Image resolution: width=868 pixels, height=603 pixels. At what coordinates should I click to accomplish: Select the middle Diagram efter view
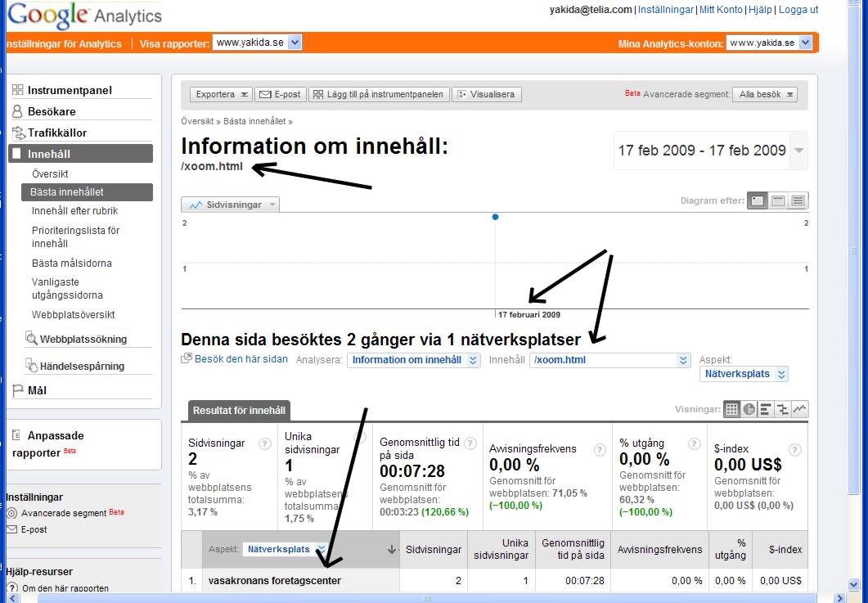coord(778,200)
